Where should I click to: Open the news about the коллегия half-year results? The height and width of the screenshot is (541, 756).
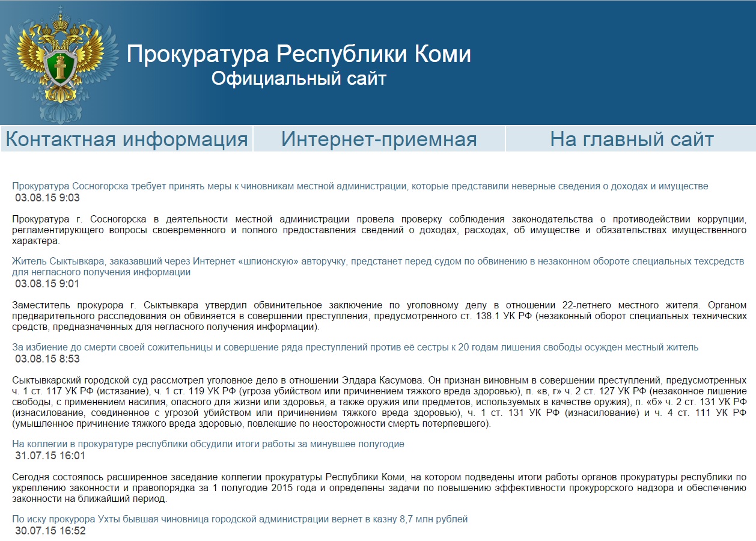click(x=208, y=444)
